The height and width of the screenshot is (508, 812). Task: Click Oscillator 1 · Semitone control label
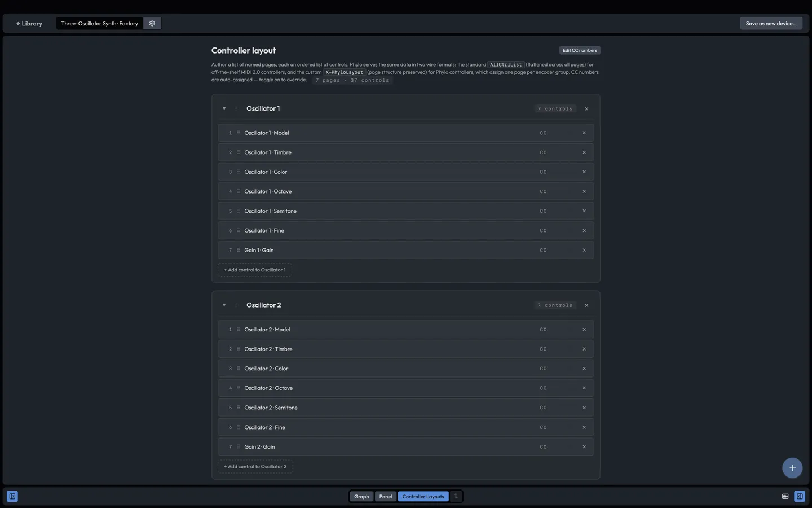[x=271, y=211]
